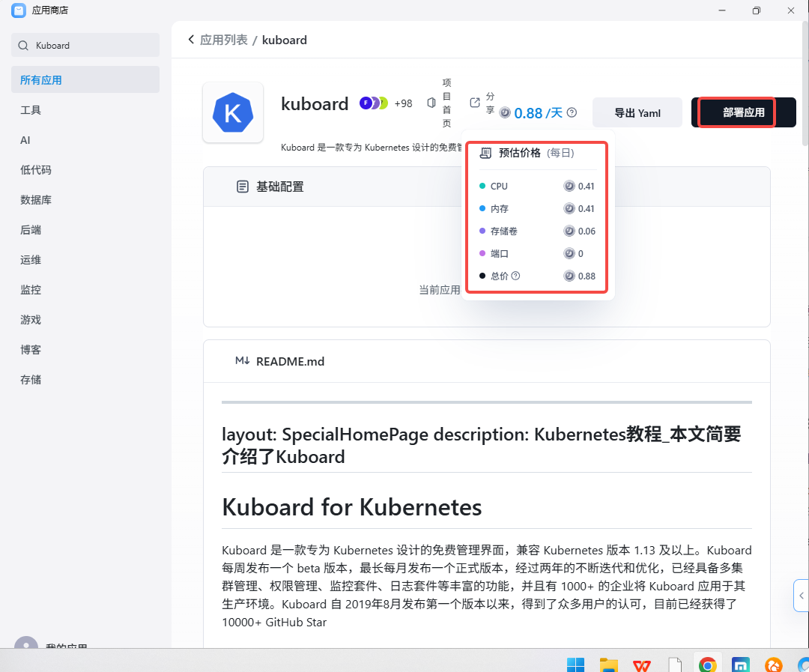Click the help icon next to 总价
Viewport: 809px width, 672px height.
click(x=515, y=276)
